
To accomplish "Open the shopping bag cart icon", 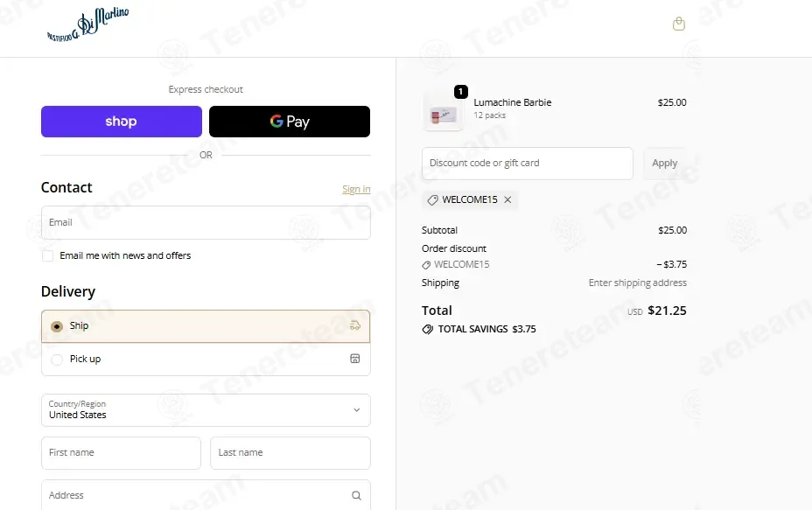I will coord(678,24).
